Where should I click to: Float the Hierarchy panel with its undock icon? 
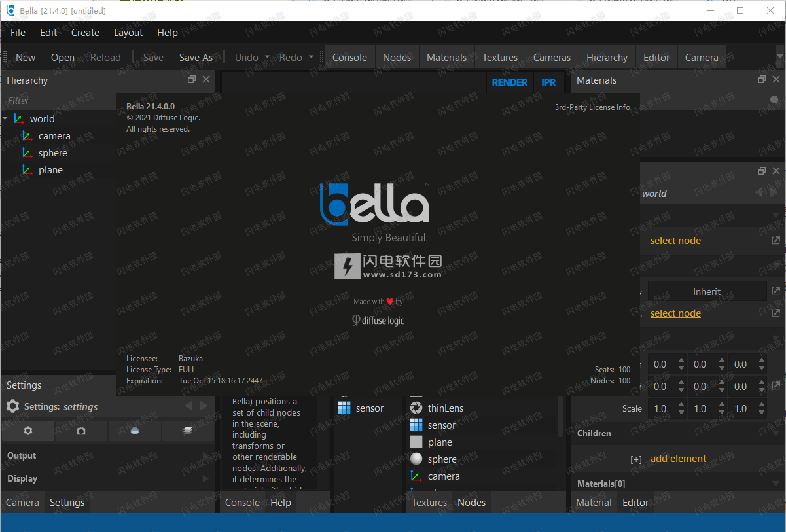[x=192, y=80]
